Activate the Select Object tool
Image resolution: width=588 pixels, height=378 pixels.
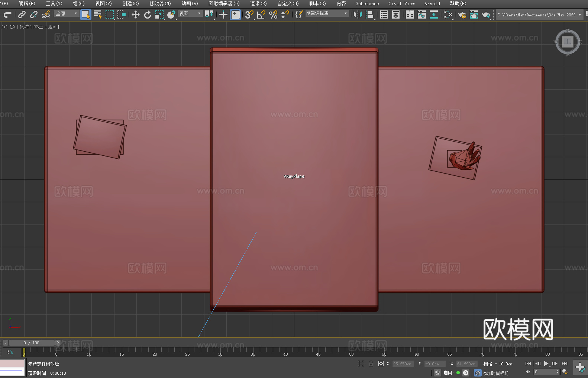tap(86, 14)
